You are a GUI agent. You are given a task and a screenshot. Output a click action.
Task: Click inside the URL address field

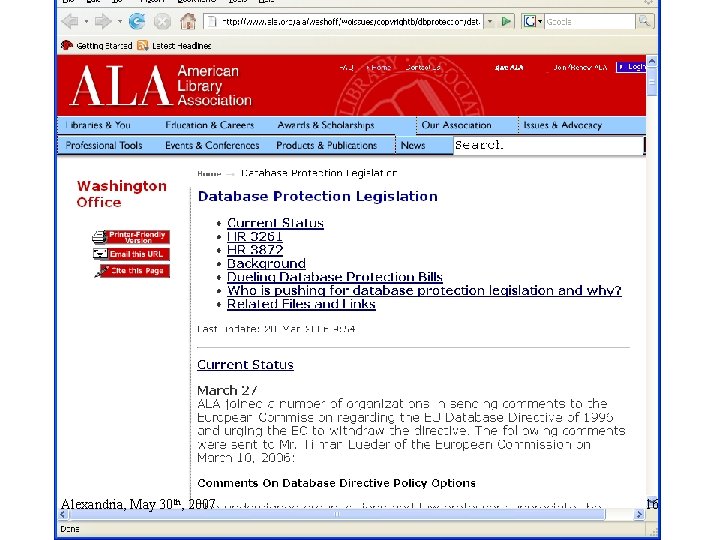pos(343,21)
